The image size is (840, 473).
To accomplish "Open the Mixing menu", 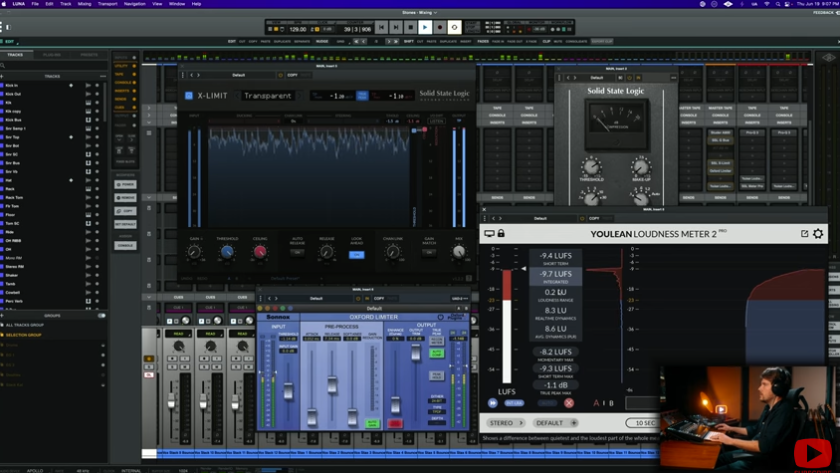I will coord(84,4).
